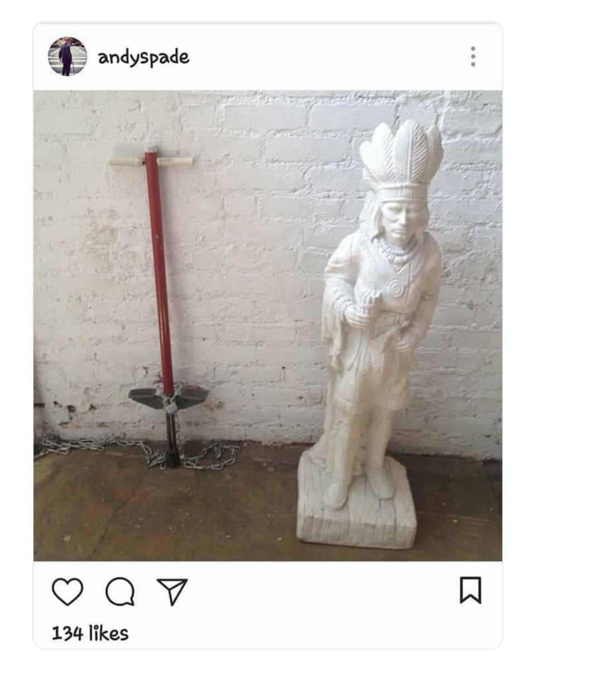Open andyspade's round profile avatar
This screenshot has height=700, width=595.
(67, 56)
